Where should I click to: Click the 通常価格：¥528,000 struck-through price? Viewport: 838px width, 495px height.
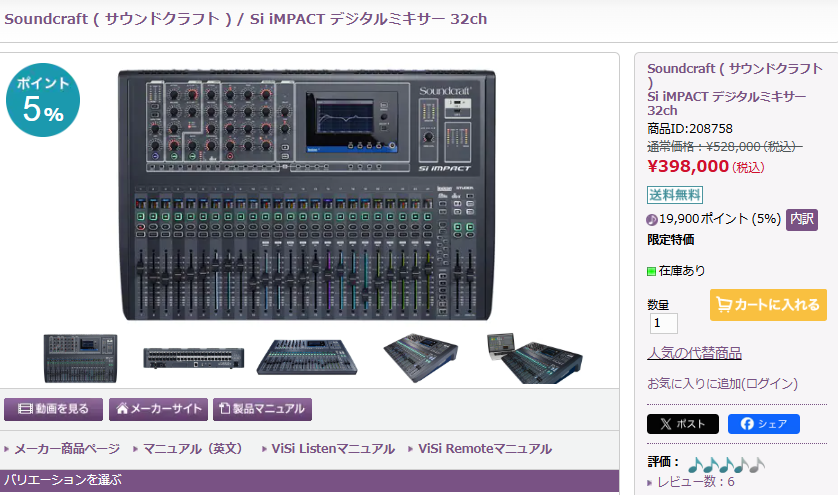(725, 147)
